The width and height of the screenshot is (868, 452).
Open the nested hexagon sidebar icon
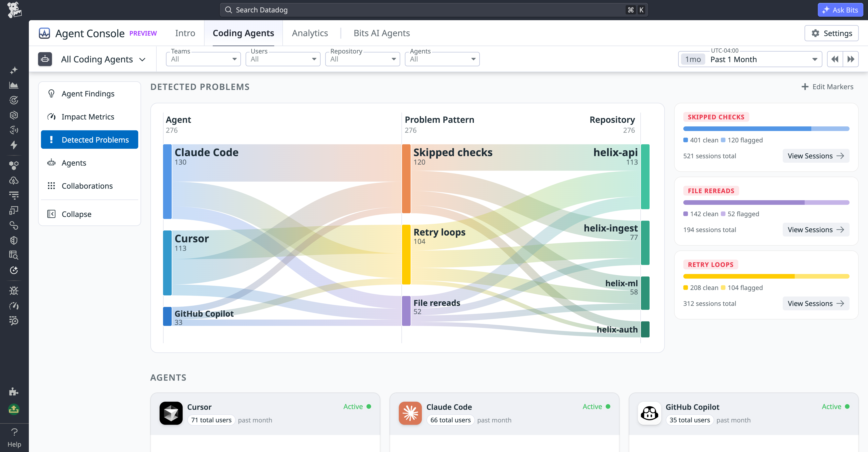pyautogui.click(x=14, y=115)
